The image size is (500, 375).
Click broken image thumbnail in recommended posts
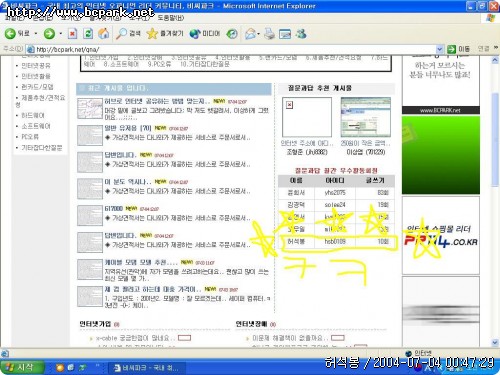(307, 117)
